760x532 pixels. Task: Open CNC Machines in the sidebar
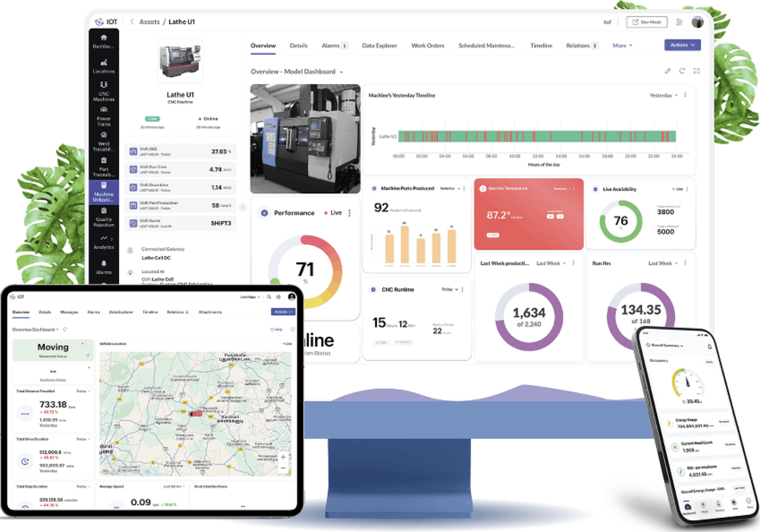click(x=104, y=92)
